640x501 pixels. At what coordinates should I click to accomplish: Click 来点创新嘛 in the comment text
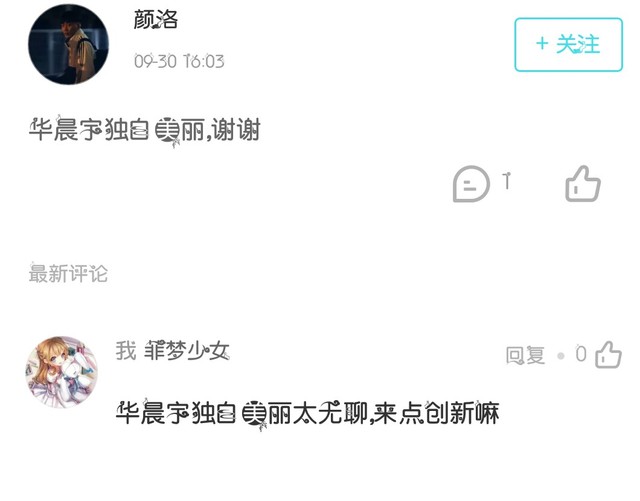point(436,413)
